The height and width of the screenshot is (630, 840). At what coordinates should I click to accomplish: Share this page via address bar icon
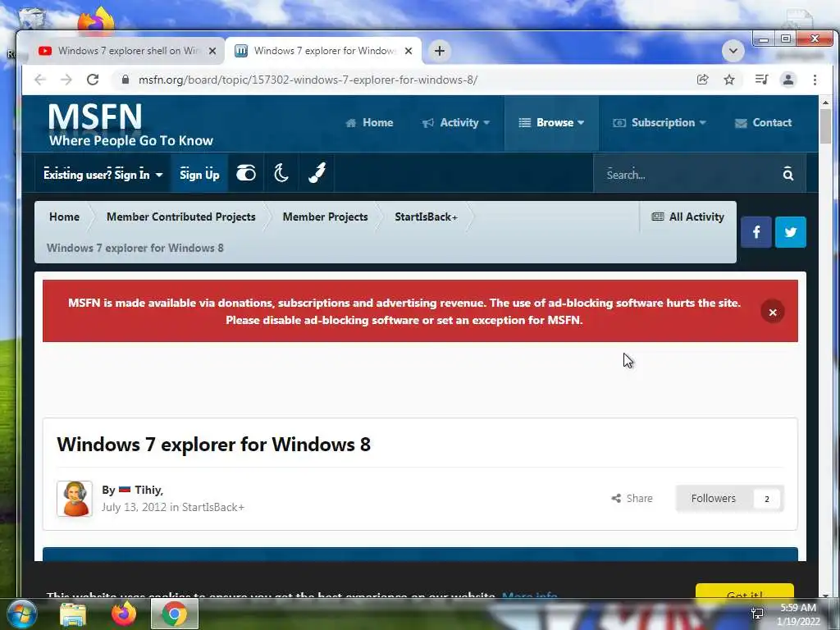pos(702,80)
